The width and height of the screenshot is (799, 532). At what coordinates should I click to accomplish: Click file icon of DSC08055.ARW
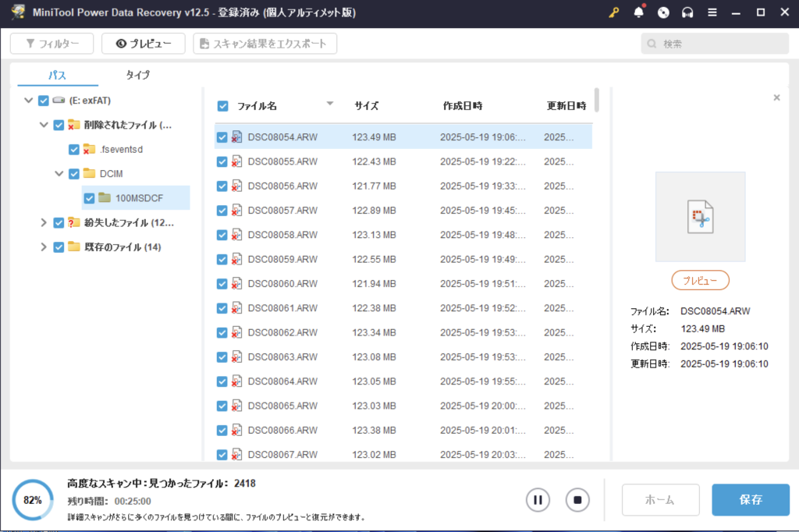tap(236, 161)
